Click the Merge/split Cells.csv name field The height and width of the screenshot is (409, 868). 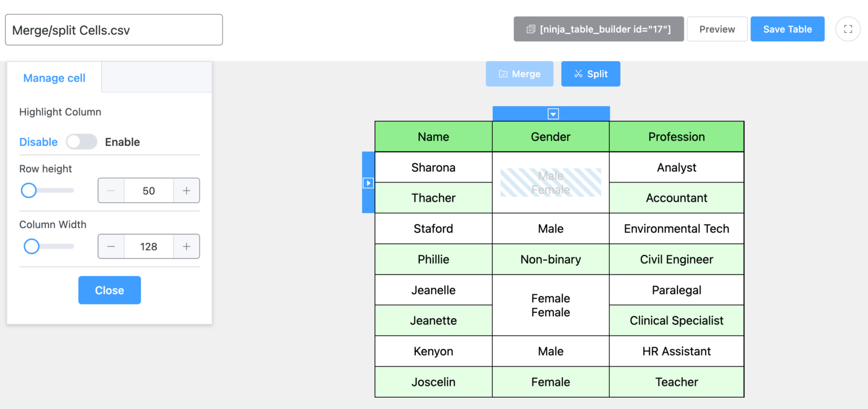113,29
